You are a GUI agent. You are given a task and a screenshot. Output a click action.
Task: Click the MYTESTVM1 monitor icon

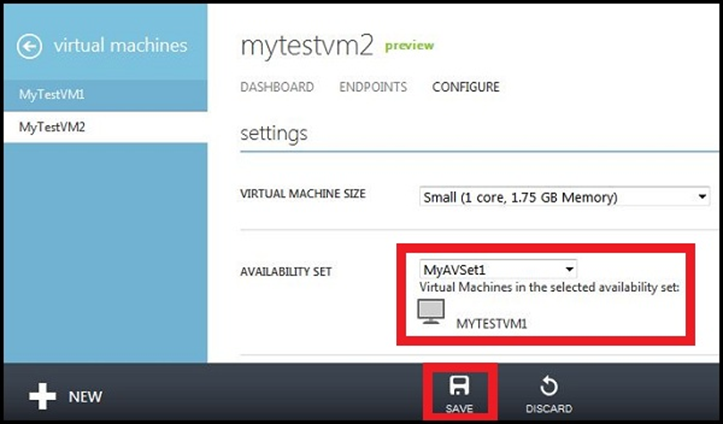click(431, 312)
